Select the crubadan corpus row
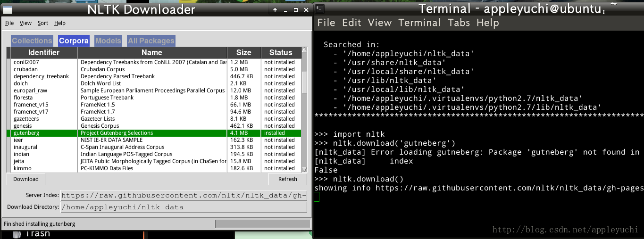This screenshot has height=239, width=644. (x=154, y=69)
